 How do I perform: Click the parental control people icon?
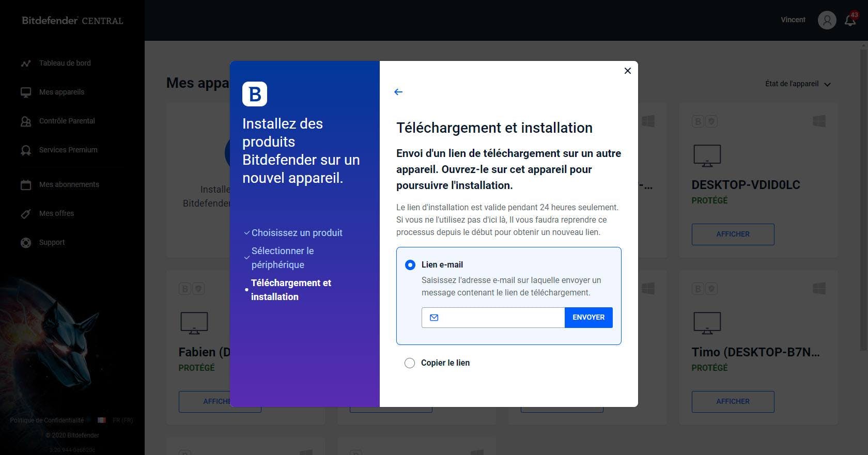[x=26, y=121]
